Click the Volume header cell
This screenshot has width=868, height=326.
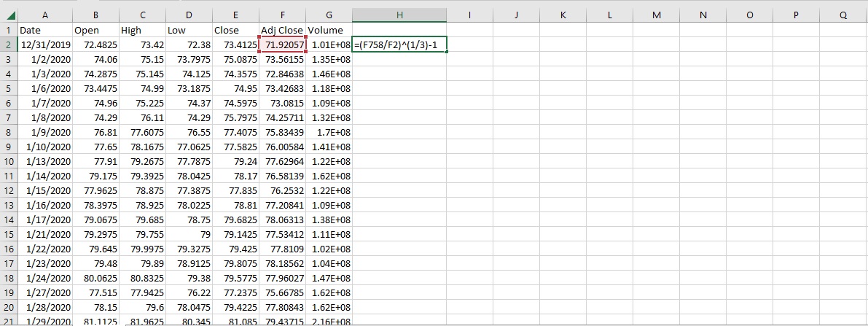pyautogui.click(x=329, y=30)
